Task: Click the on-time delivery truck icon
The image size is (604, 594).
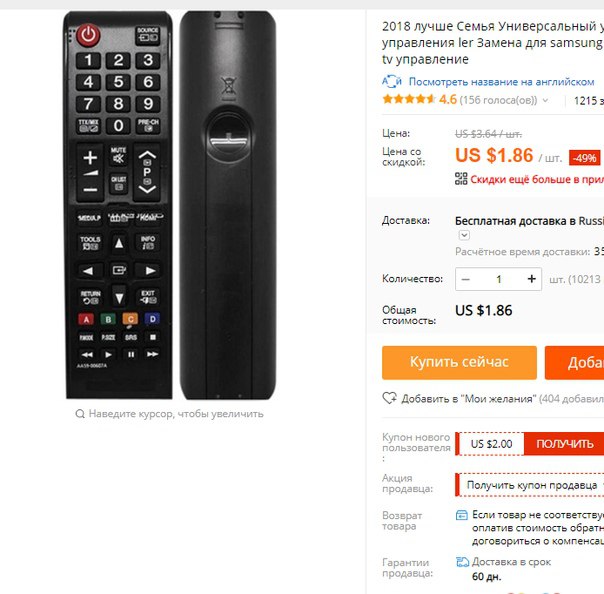Action: click(462, 562)
